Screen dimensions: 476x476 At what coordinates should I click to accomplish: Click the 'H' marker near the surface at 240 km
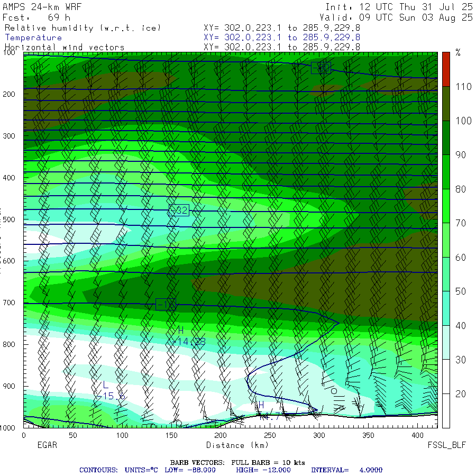pos(261,405)
